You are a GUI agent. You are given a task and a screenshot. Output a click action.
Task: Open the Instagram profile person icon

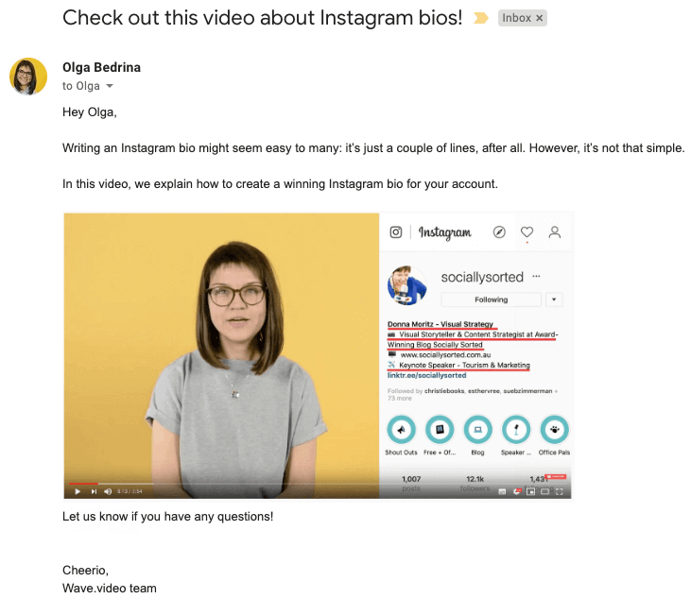(x=554, y=232)
